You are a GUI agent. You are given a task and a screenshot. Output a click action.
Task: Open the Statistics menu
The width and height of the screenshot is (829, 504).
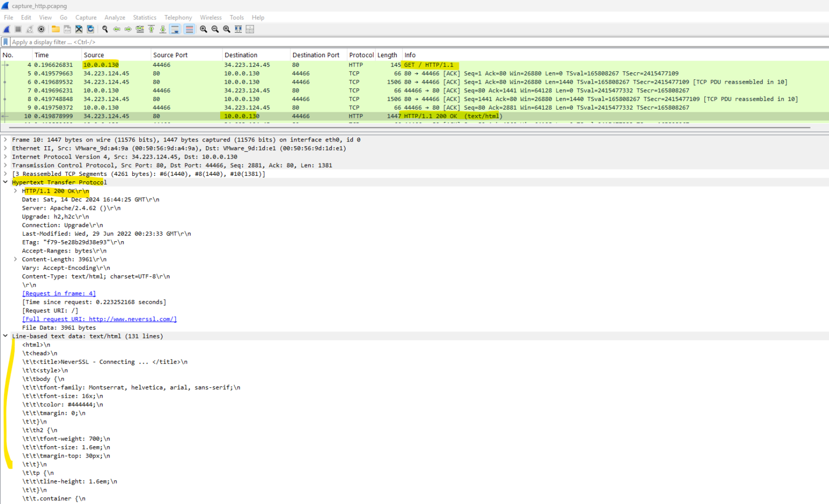coord(144,17)
